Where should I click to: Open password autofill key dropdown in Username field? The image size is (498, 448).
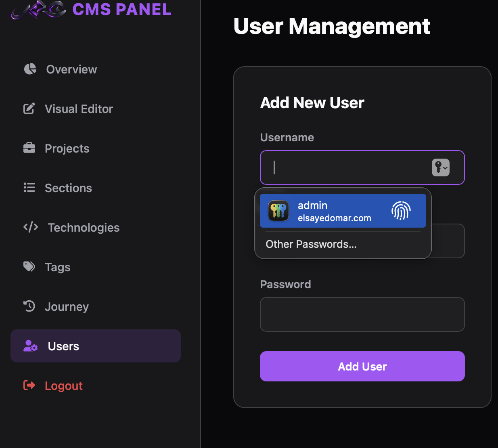click(441, 167)
